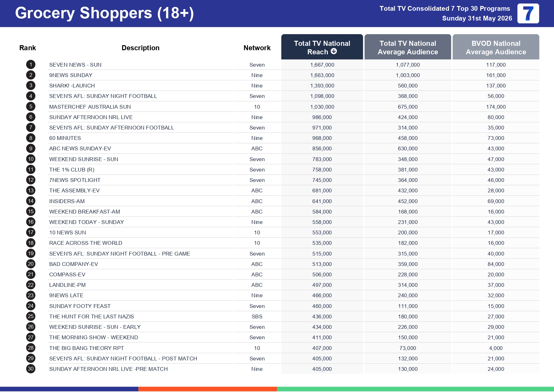This screenshot has width=554, height=392.
Task: Click the BAD COMPANY-EV program name
Action: pos(74,264)
